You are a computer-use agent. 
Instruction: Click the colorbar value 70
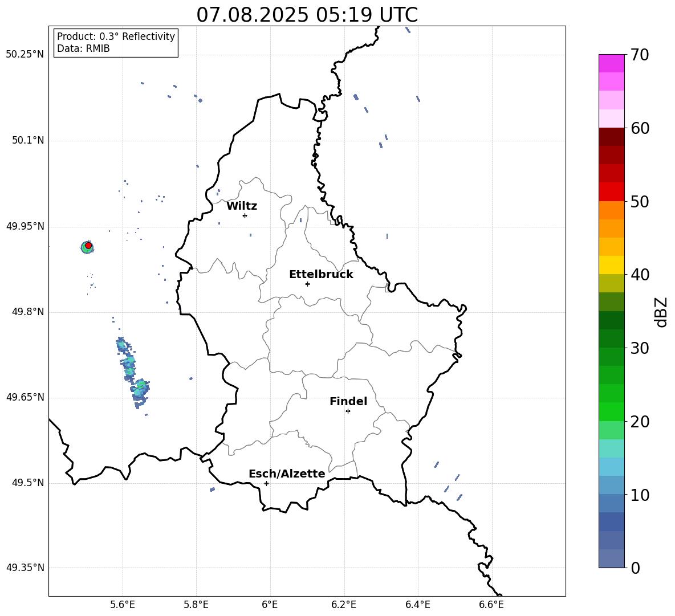tap(640, 55)
